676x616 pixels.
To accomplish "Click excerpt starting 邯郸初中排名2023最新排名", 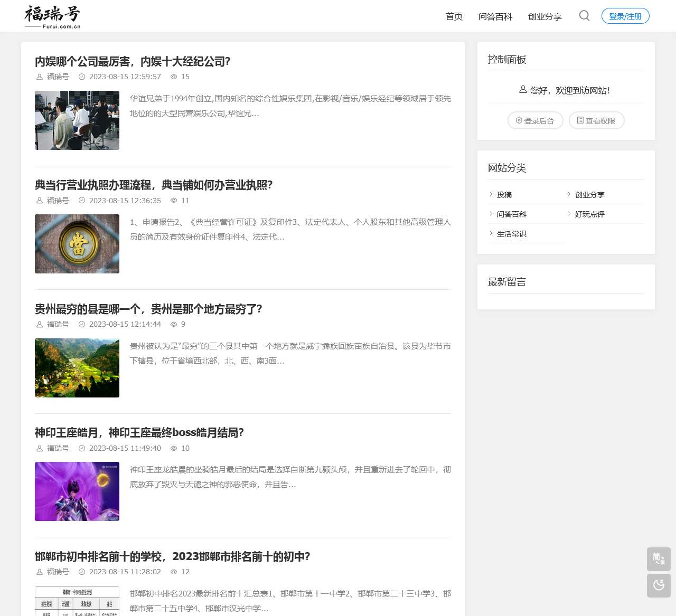I will click(290, 601).
